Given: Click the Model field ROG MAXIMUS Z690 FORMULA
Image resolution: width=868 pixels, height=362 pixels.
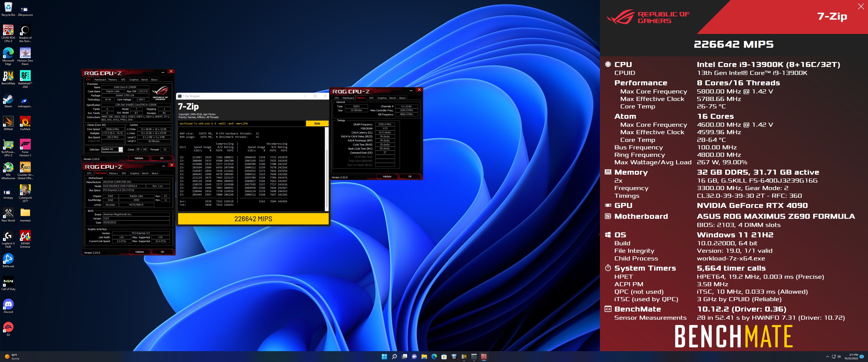Looking at the screenshot, I should click(x=124, y=186).
